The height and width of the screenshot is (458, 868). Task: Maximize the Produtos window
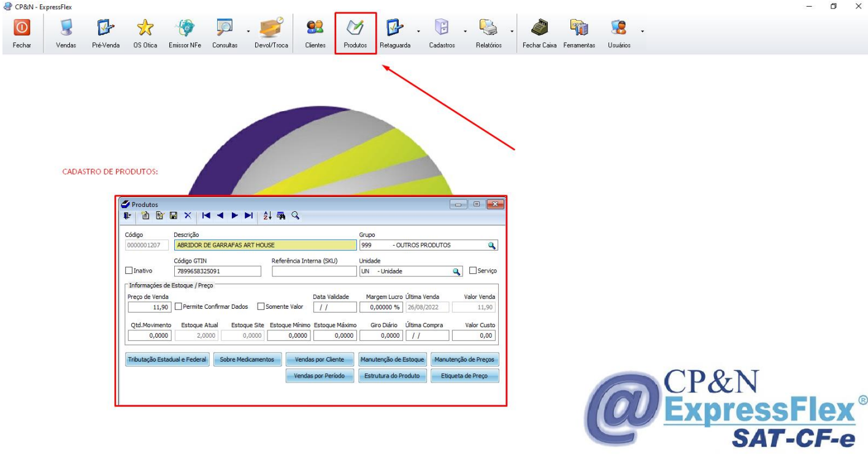click(477, 204)
